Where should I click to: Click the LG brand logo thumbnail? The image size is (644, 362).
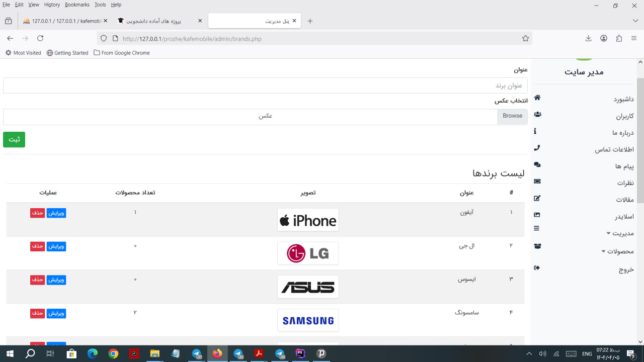(308, 253)
